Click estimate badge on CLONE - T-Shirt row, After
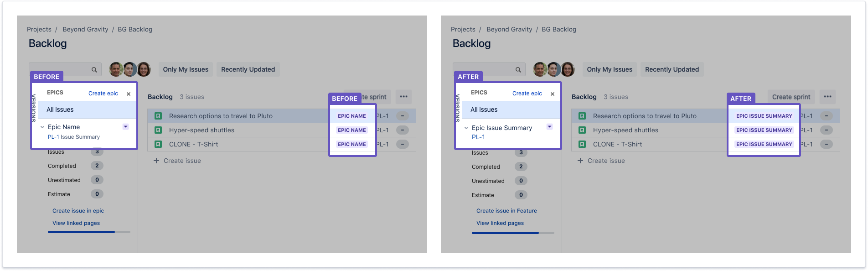Screen dimensions: 868x271 pyautogui.click(x=826, y=144)
